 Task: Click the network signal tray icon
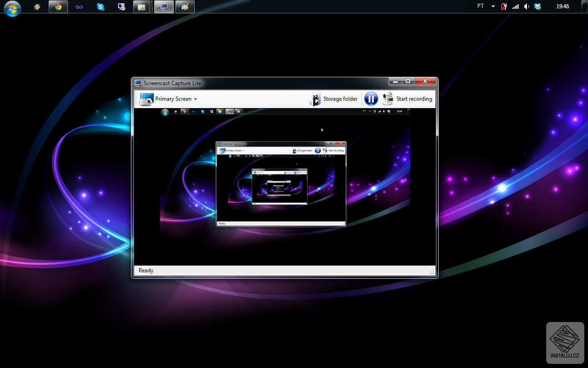click(515, 6)
